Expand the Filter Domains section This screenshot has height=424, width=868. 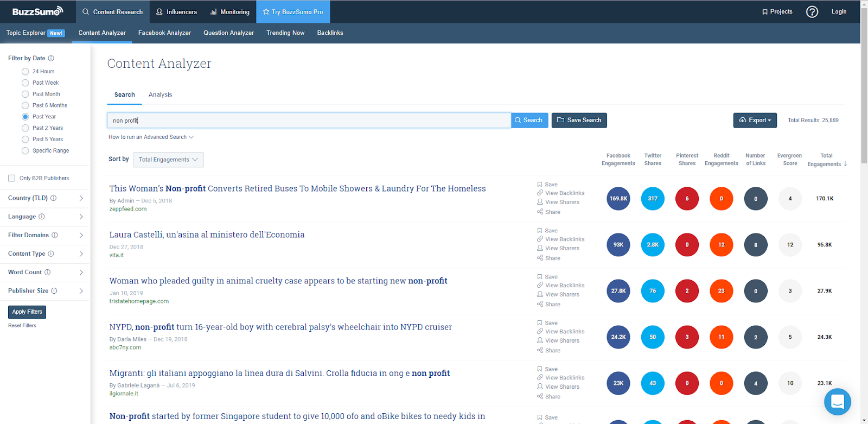pyautogui.click(x=81, y=235)
